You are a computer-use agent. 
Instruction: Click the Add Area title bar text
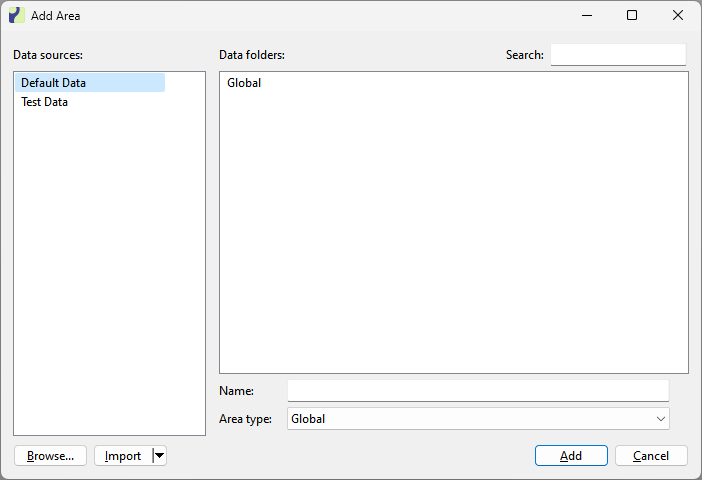point(56,16)
